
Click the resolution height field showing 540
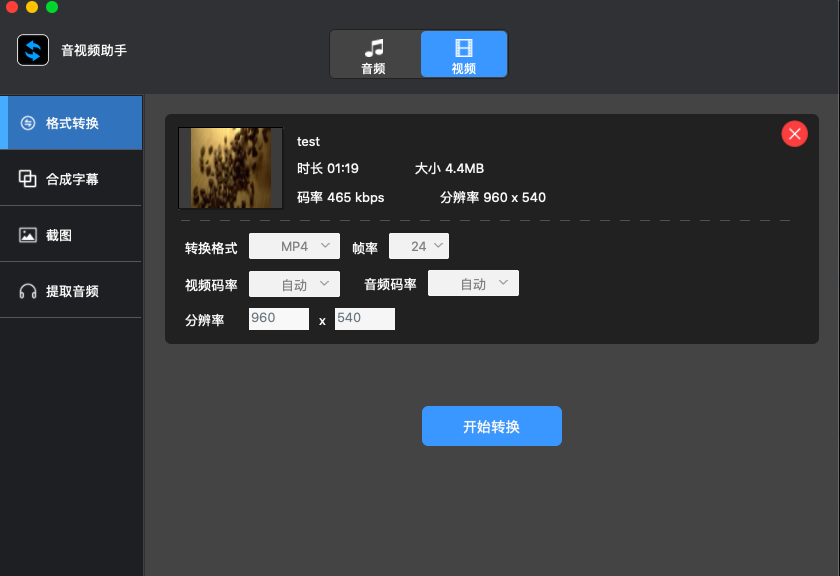tap(365, 319)
